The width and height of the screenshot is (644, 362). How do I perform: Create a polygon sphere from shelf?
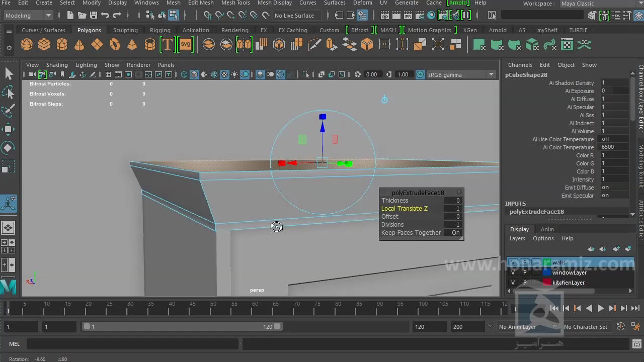(27, 45)
